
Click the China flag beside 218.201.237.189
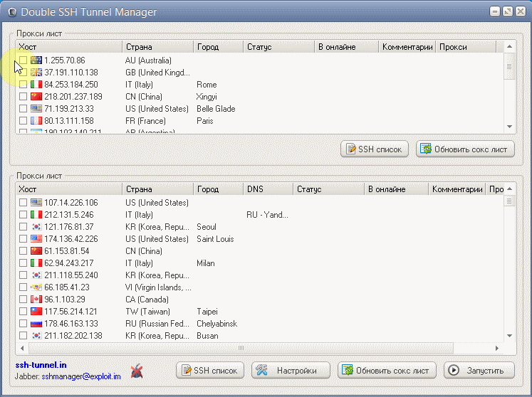click(x=36, y=97)
